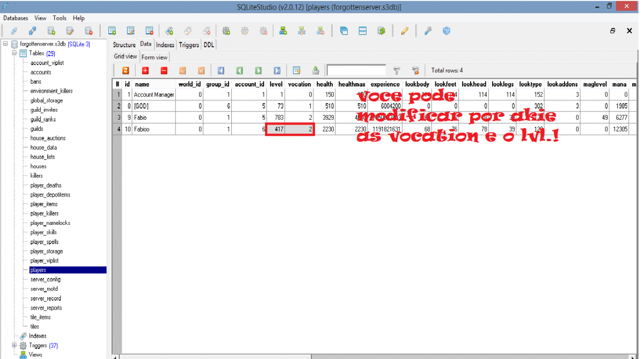
Task: Select the accounts table in the tree
Action: coord(41,72)
